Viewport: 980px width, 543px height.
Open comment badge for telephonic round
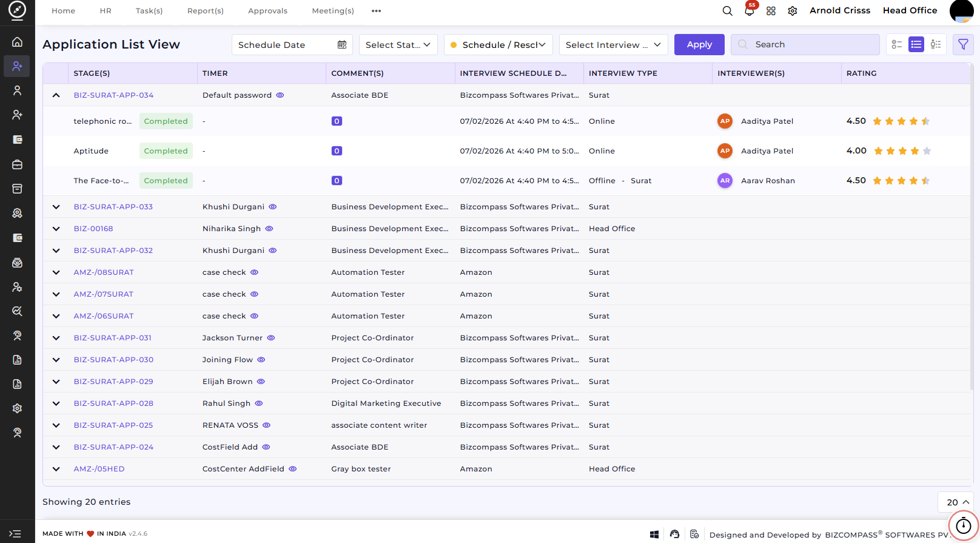[337, 121]
